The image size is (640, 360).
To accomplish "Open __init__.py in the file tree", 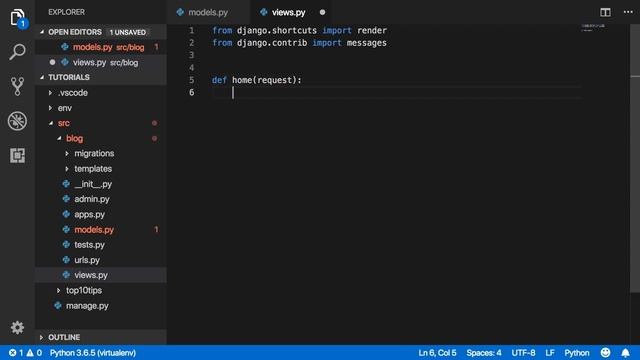I will [93, 184].
